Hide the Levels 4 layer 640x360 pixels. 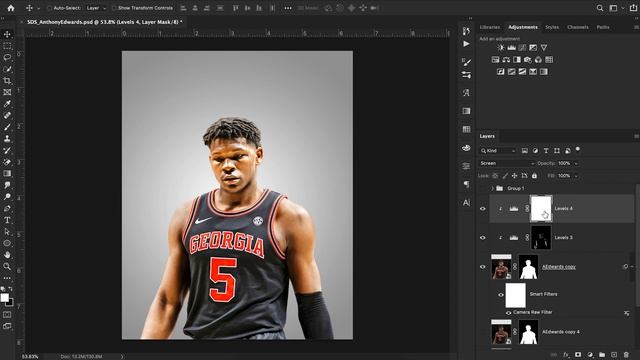tap(482, 209)
